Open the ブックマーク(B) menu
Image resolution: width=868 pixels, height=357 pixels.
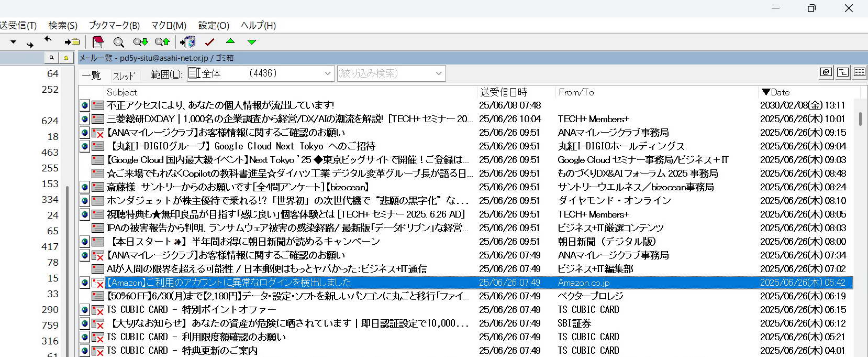114,25
